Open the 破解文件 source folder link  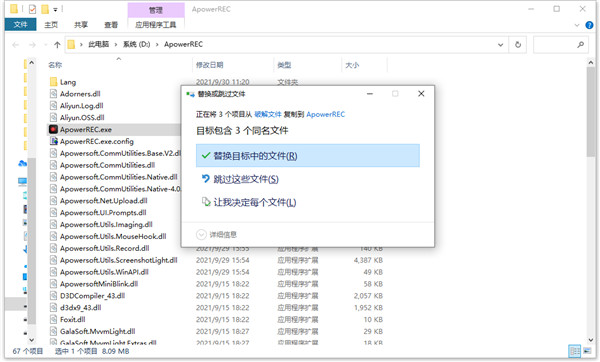(x=268, y=114)
